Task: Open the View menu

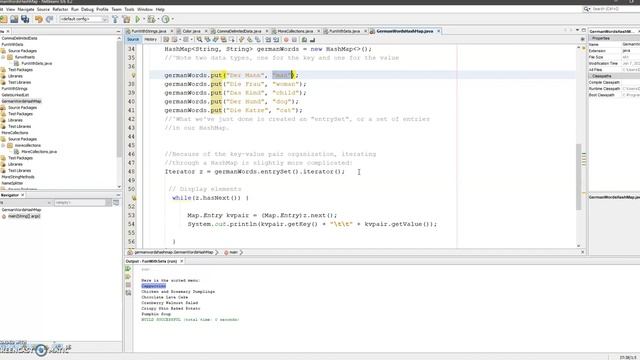Action: pos(11,9)
